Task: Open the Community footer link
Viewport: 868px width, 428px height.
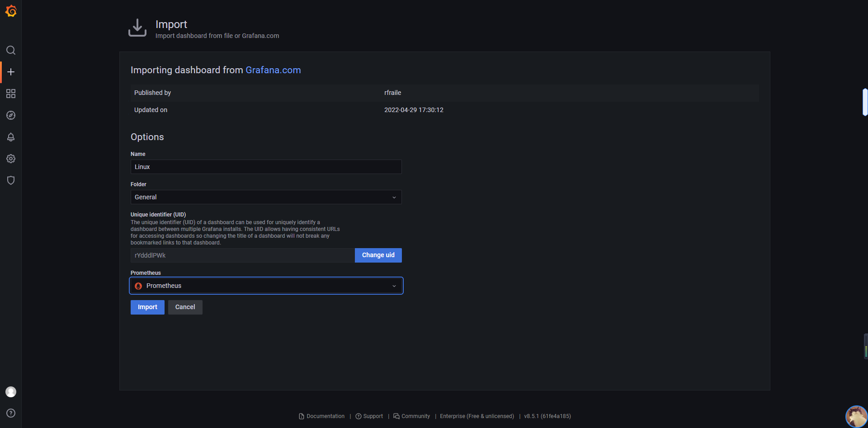Action: (x=411, y=416)
